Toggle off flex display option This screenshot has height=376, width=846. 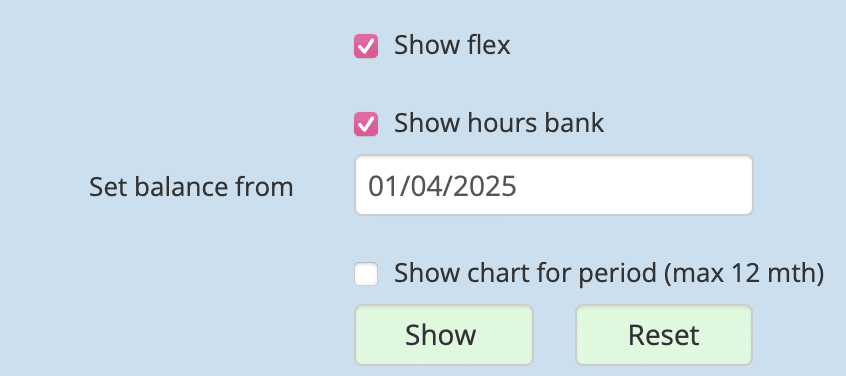366,46
